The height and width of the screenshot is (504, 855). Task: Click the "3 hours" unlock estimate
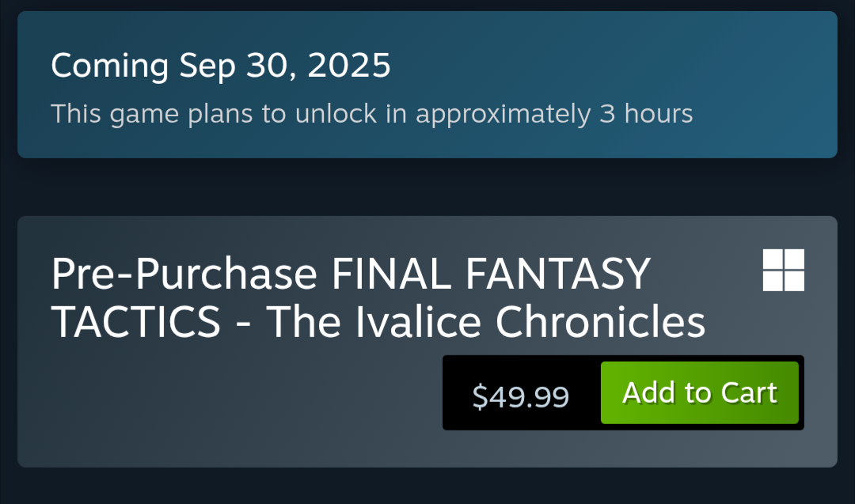pyautogui.click(x=646, y=114)
